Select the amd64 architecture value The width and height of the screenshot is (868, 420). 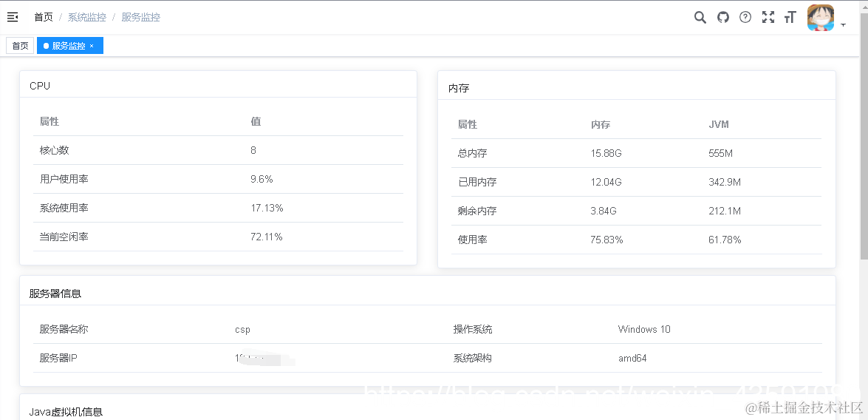pyautogui.click(x=632, y=358)
